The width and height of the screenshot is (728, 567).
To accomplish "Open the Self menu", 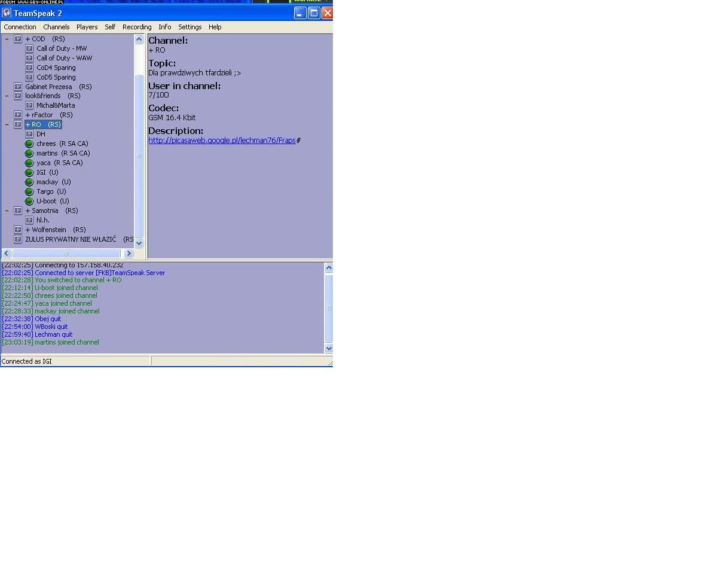I will (x=110, y=27).
